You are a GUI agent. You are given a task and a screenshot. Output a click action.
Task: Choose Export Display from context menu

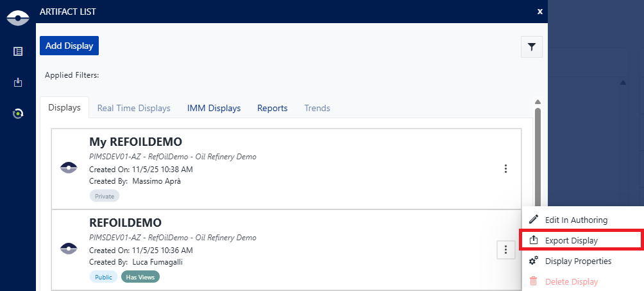point(571,240)
